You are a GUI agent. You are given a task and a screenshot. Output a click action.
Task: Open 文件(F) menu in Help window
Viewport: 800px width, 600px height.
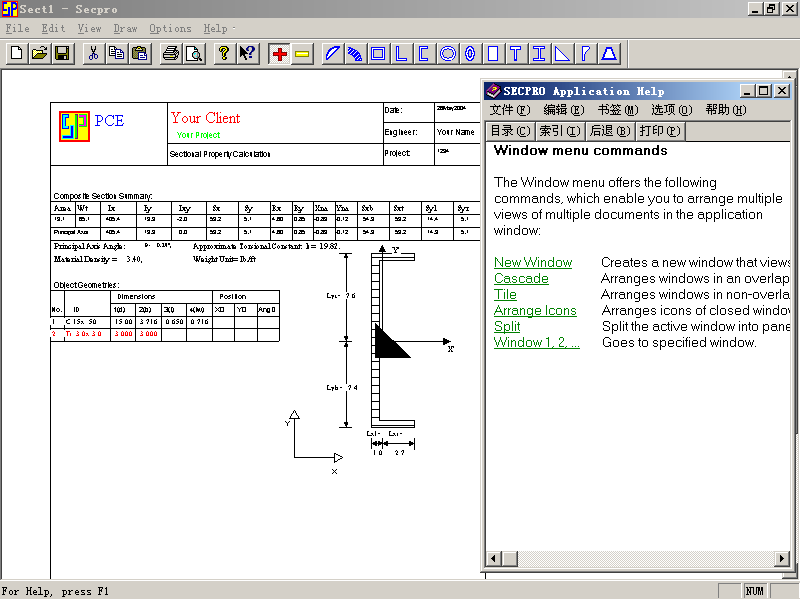pyautogui.click(x=510, y=110)
